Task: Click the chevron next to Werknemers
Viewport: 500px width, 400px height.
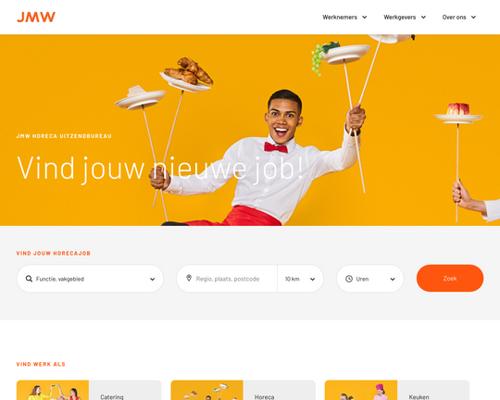Action: pyautogui.click(x=365, y=17)
